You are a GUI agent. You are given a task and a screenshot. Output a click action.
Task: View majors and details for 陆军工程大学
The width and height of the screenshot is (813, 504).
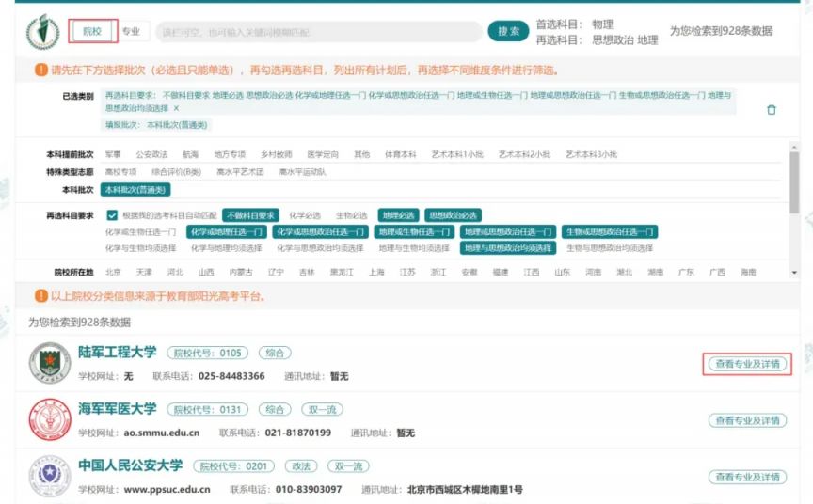click(747, 364)
